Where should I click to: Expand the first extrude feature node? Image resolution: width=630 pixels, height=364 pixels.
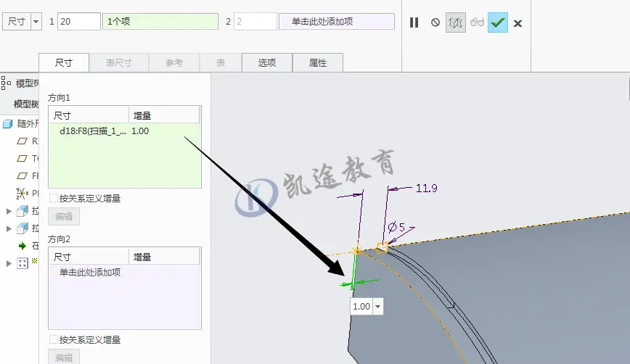(x=9, y=211)
